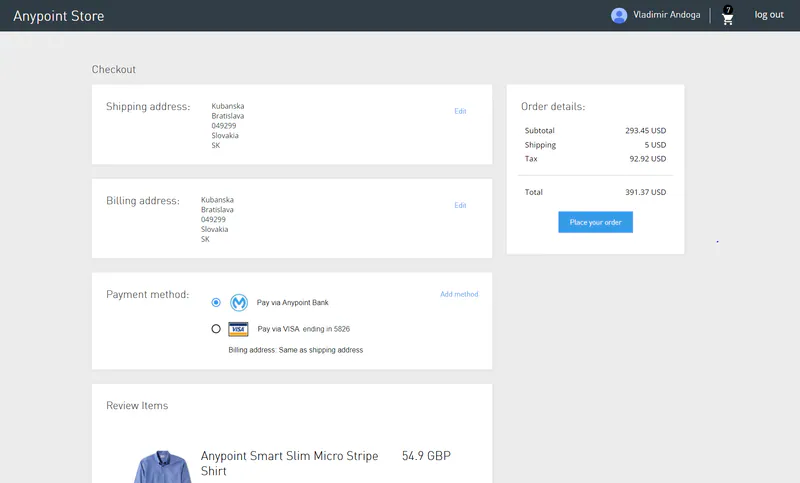The height and width of the screenshot is (483, 800).
Task: Open the blue shirt product thumbnail
Action: pyautogui.click(x=160, y=468)
